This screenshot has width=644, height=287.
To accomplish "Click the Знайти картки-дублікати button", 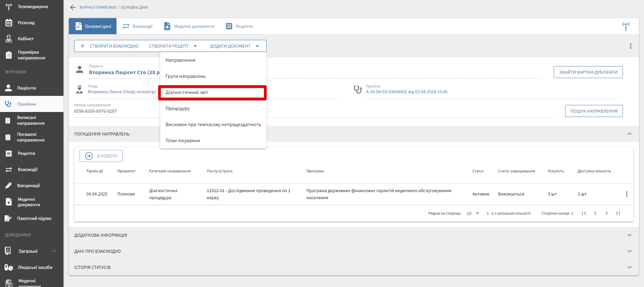I will point(588,72).
